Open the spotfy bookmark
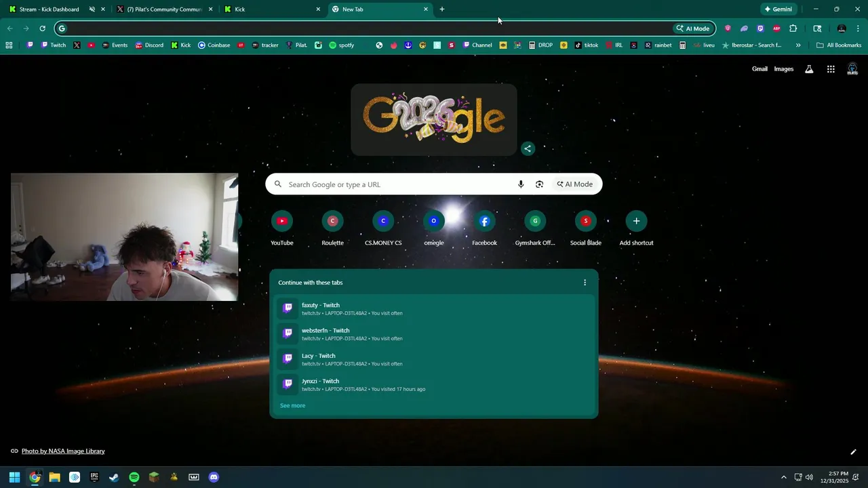The width and height of the screenshot is (868, 488). (x=341, y=45)
